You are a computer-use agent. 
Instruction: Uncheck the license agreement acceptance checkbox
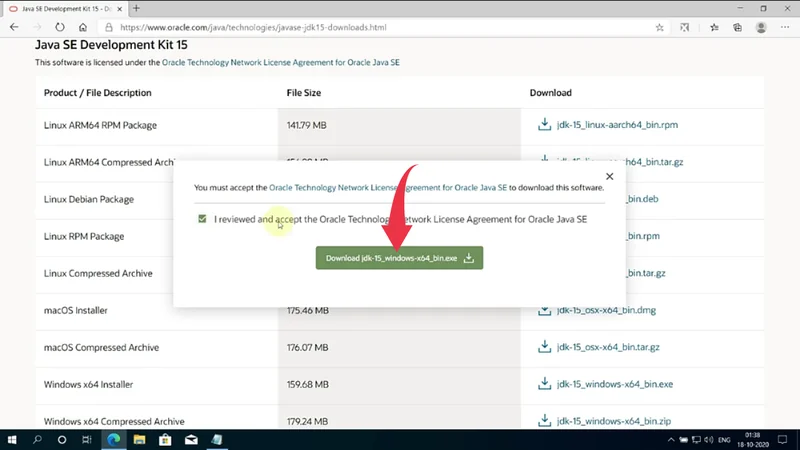click(203, 219)
